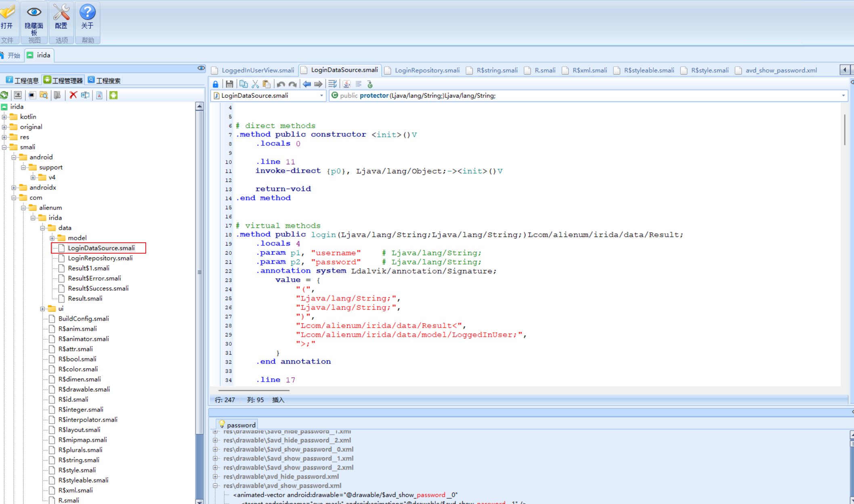Toggle the blue lock icon in editor toolbar
The image size is (854, 504).
pyautogui.click(x=216, y=84)
